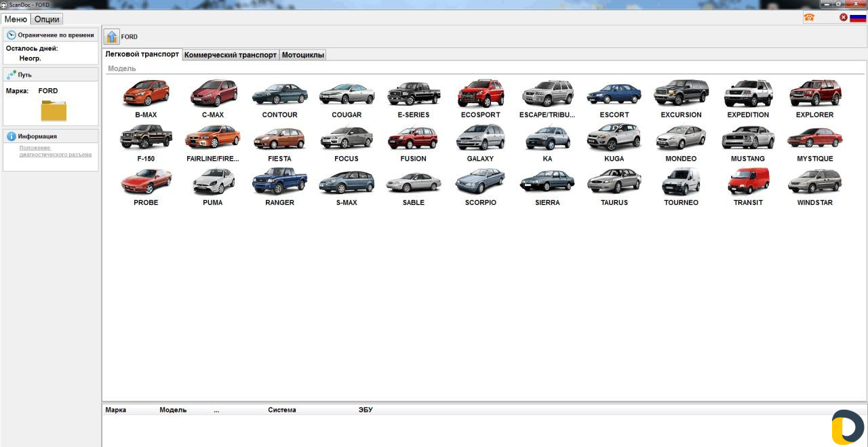Select the KA car icon
Image resolution: width=868 pixels, height=447 pixels.
547,137
